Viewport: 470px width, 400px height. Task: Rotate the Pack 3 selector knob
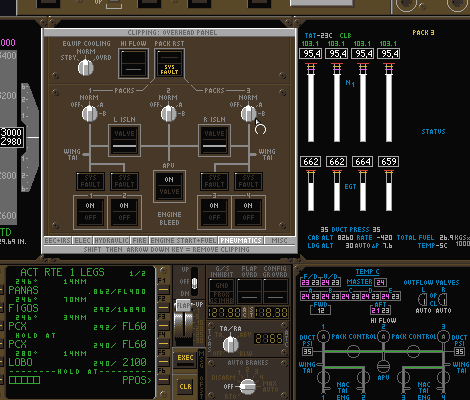(248, 113)
